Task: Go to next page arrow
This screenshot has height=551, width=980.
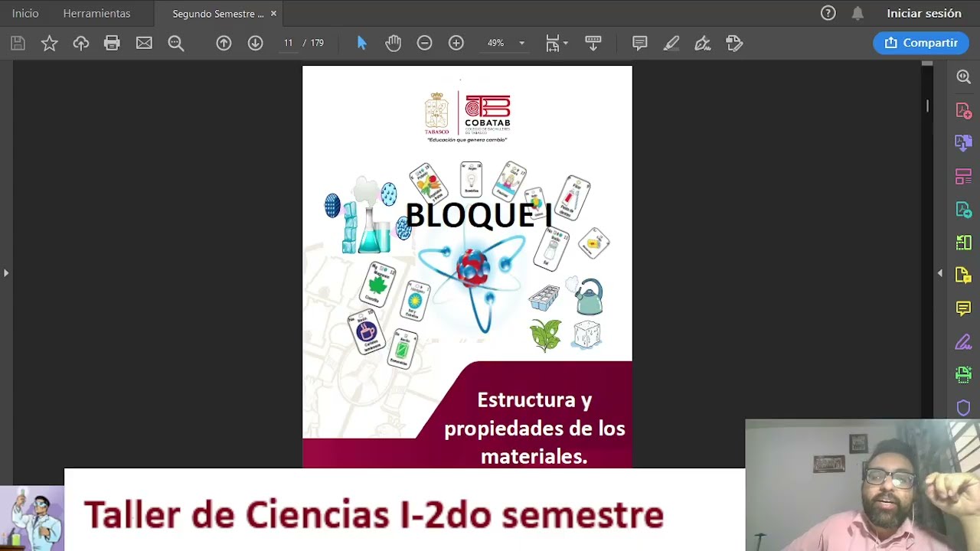Action: tap(255, 43)
